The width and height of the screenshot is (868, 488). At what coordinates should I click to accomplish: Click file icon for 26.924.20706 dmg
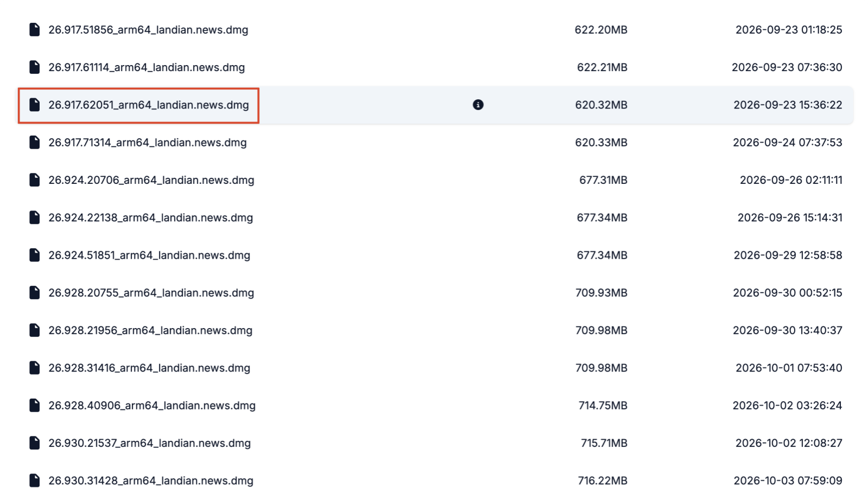click(x=34, y=180)
